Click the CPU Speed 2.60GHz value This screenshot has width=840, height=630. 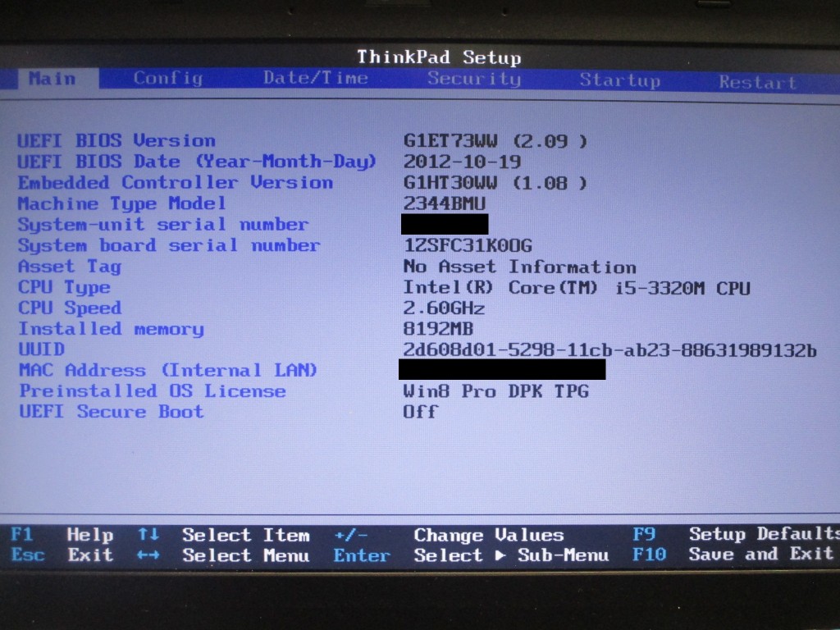point(444,308)
